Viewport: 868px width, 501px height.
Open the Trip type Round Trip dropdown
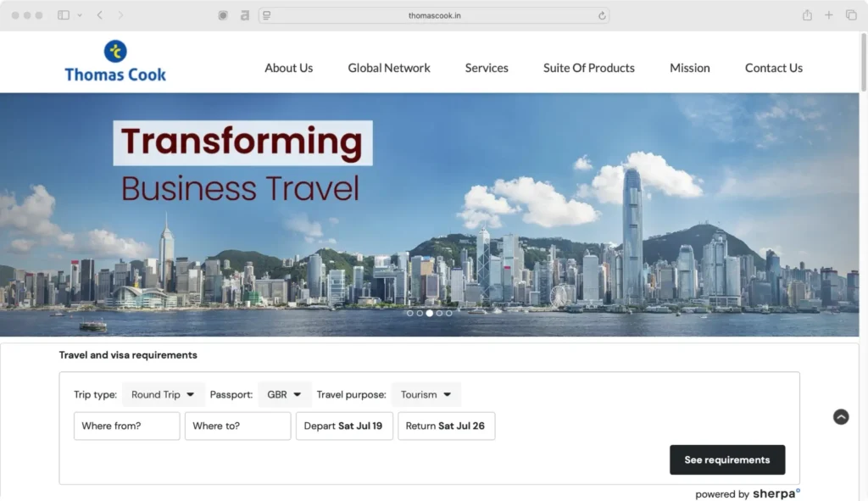pos(163,394)
